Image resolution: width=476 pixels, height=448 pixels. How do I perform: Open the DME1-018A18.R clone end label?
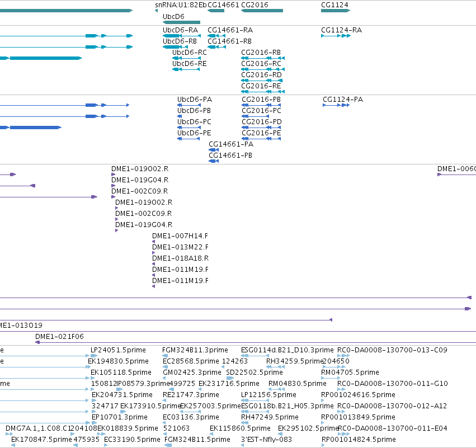[180, 258]
